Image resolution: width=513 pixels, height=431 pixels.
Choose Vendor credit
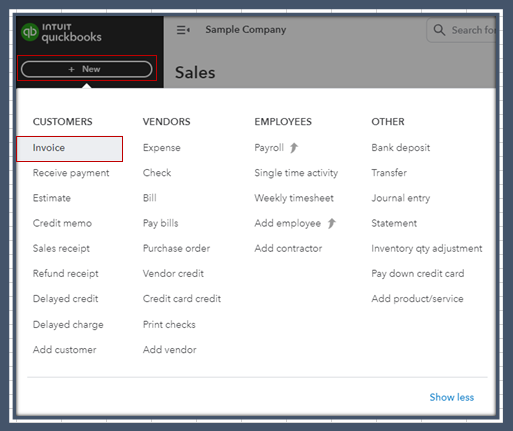(x=173, y=274)
